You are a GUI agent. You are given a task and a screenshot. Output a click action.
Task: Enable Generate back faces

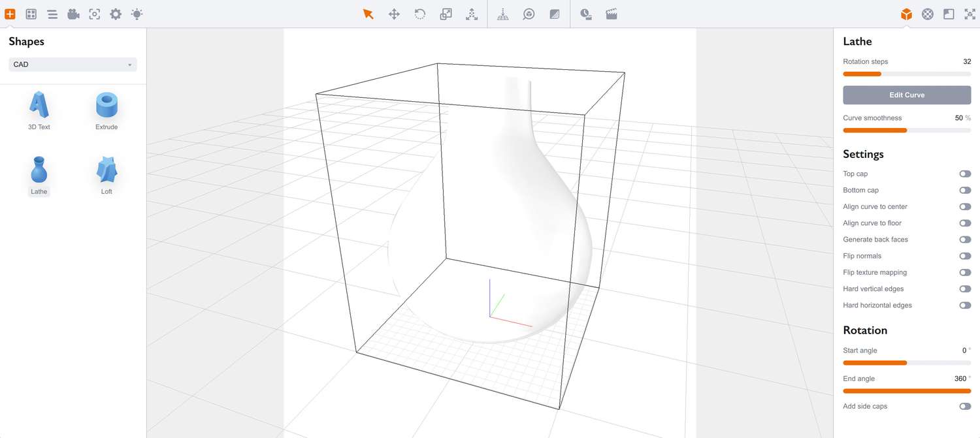tap(965, 240)
